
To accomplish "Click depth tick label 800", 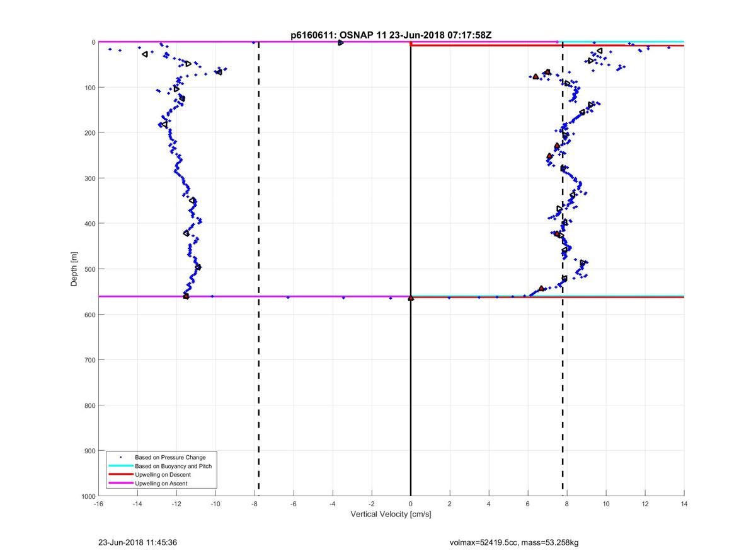I will tap(89, 405).
